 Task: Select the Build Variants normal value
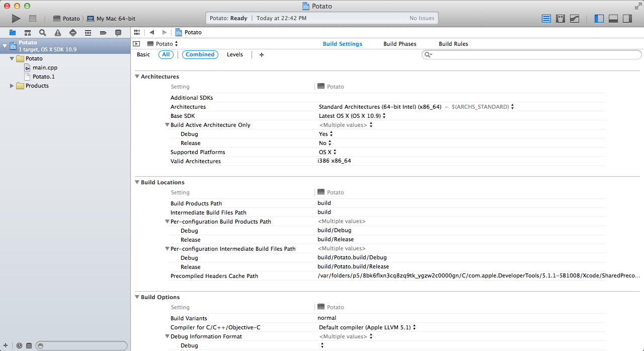[327, 318]
